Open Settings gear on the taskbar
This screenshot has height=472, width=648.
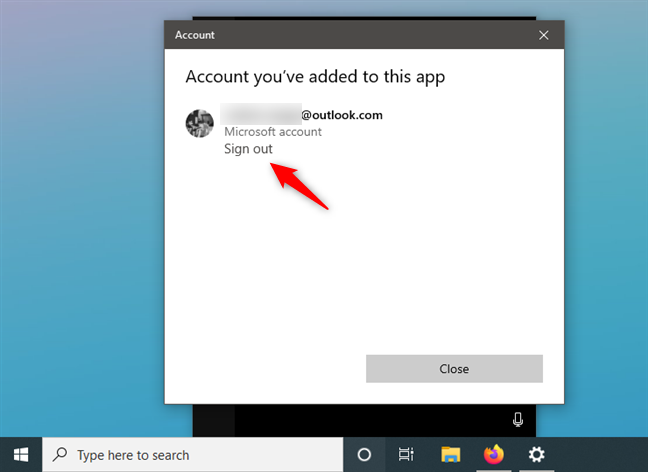[536, 455]
